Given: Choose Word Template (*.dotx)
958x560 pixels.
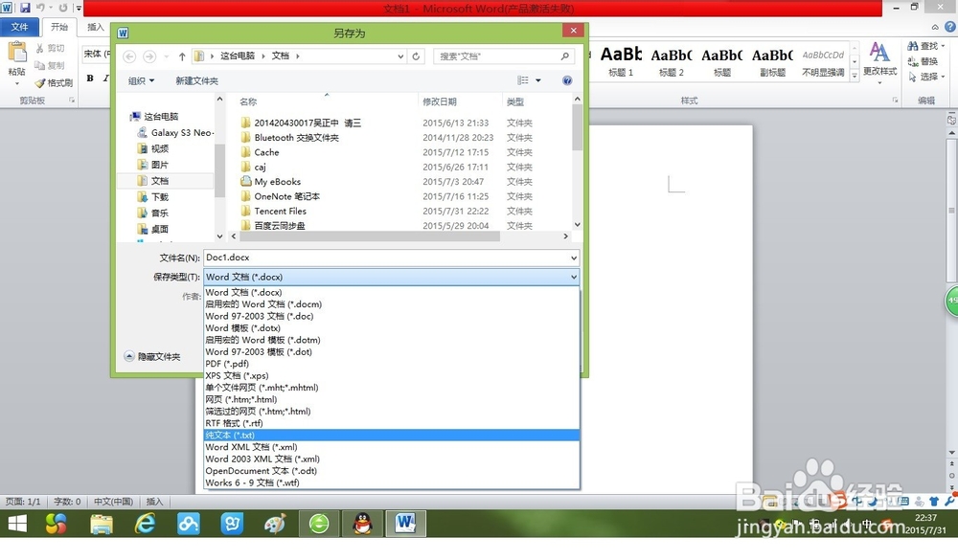Looking at the screenshot, I should point(391,327).
